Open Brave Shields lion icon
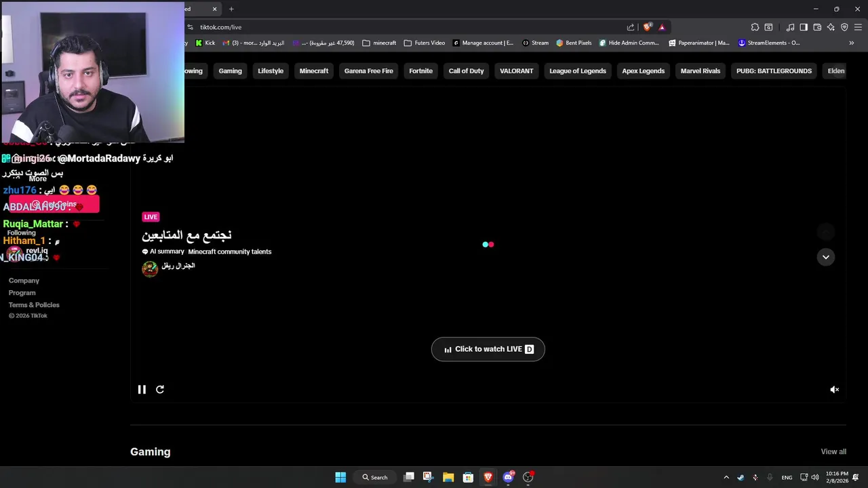Image resolution: width=868 pixels, height=488 pixels. [647, 27]
